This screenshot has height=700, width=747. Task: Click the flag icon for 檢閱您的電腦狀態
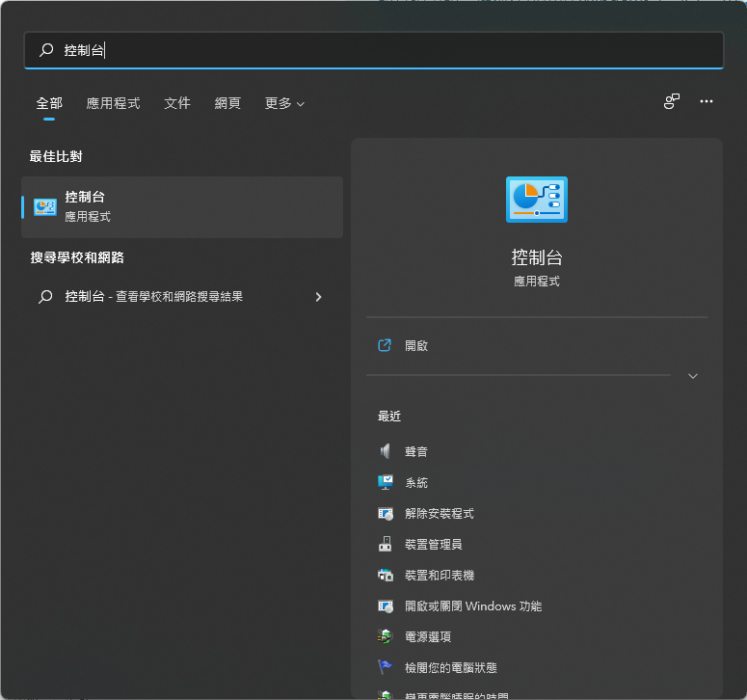(384, 667)
